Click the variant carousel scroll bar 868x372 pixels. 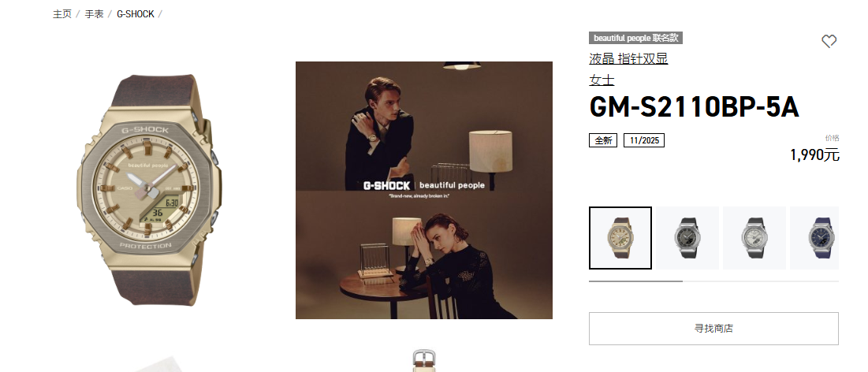(713, 281)
